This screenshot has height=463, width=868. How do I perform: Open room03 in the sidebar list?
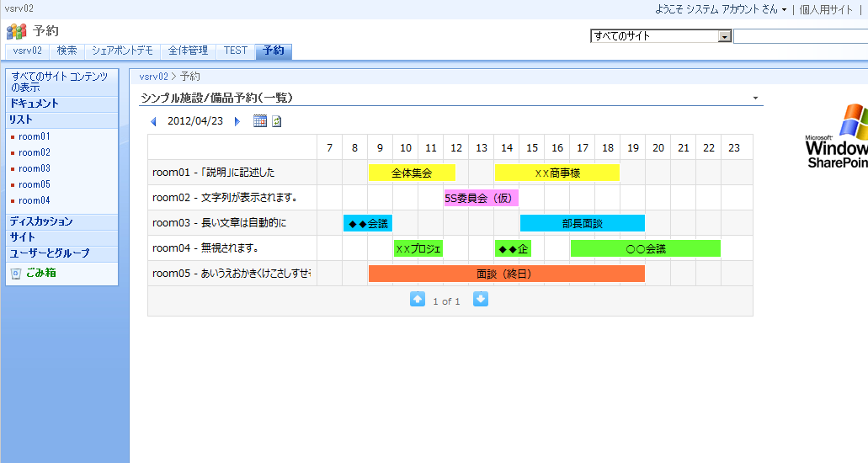click(x=35, y=168)
